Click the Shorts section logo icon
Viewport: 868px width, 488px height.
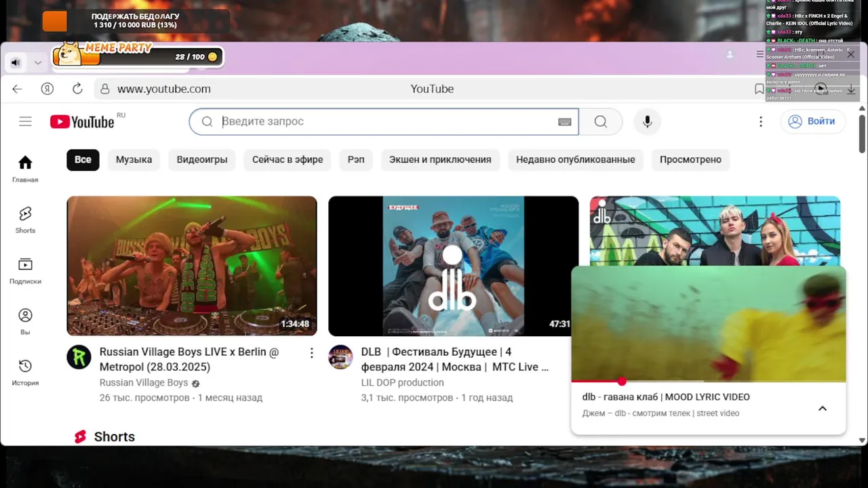pos(81,436)
